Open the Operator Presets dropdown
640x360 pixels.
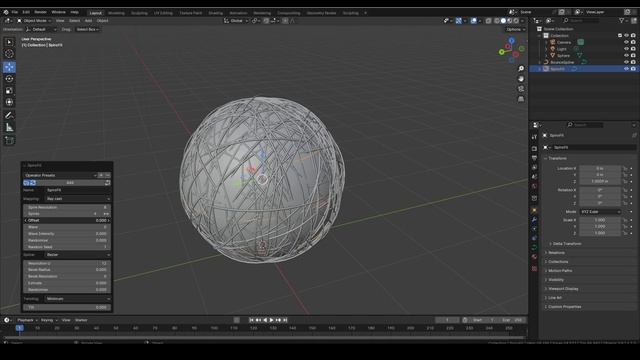60,175
